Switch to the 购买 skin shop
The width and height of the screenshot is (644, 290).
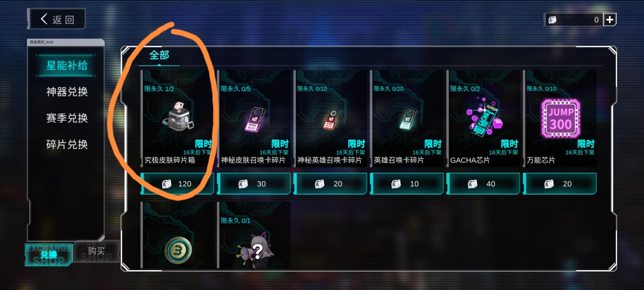click(x=97, y=251)
